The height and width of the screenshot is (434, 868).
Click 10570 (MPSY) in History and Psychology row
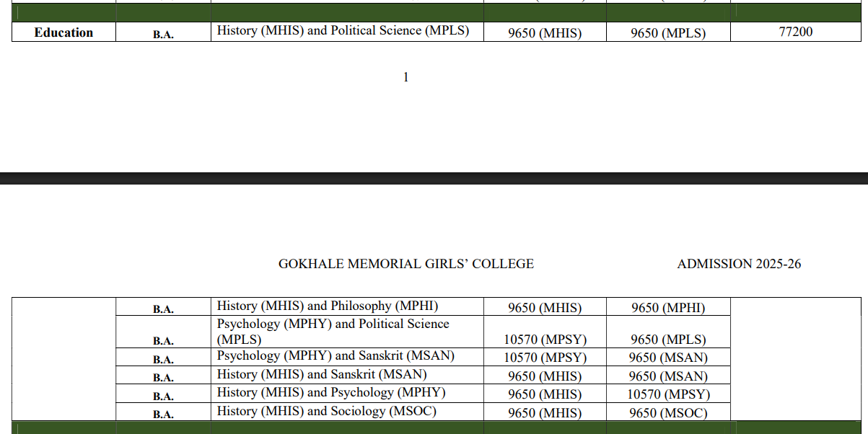click(667, 394)
